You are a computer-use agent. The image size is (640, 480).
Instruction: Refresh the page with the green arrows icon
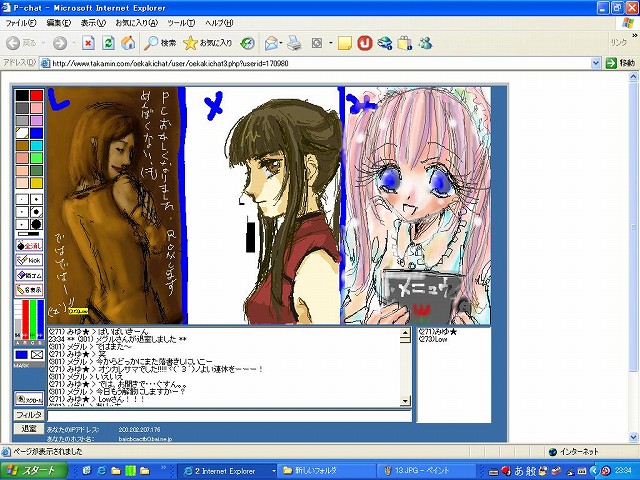pos(108,43)
